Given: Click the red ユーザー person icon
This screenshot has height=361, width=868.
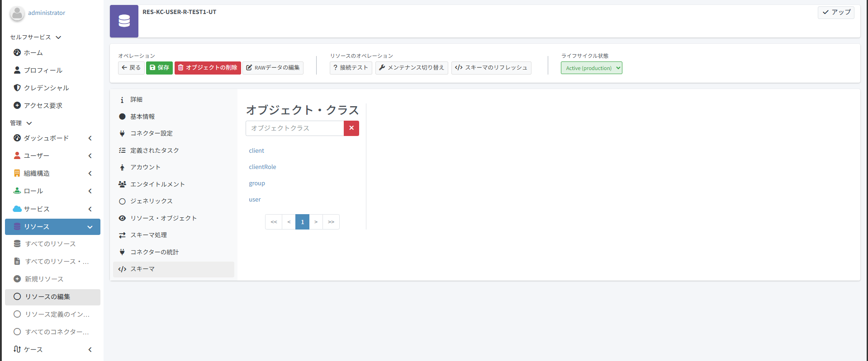Looking at the screenshot, I should pos(17,155).
